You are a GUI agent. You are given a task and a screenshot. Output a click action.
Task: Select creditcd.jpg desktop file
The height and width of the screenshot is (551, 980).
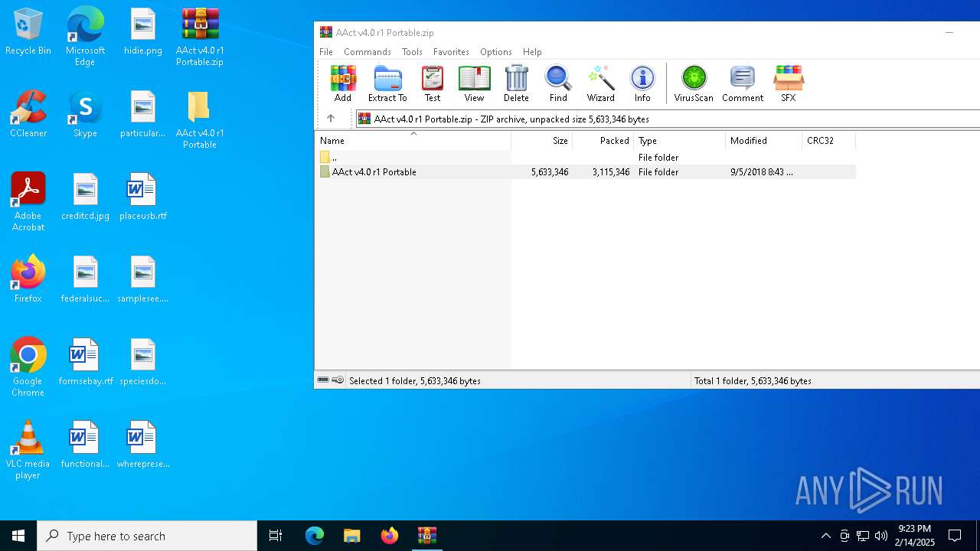click(85, 197)
